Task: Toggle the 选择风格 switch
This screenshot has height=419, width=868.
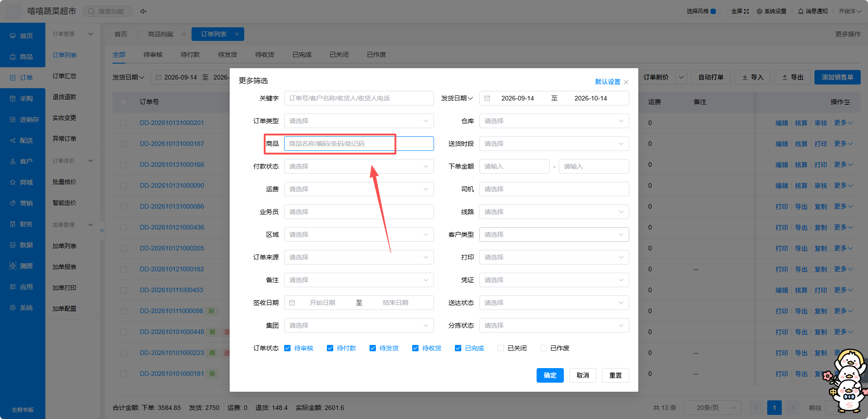Action: click(x=713, y=11)
